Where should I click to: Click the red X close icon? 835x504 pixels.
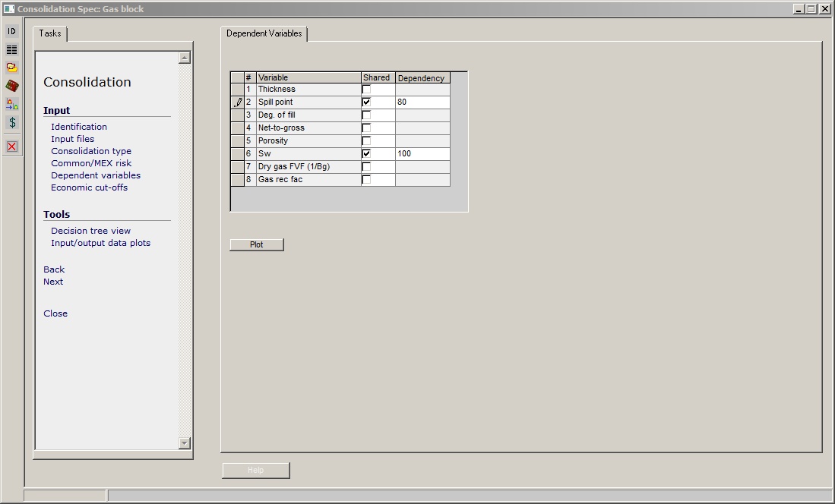pos(11,146)
